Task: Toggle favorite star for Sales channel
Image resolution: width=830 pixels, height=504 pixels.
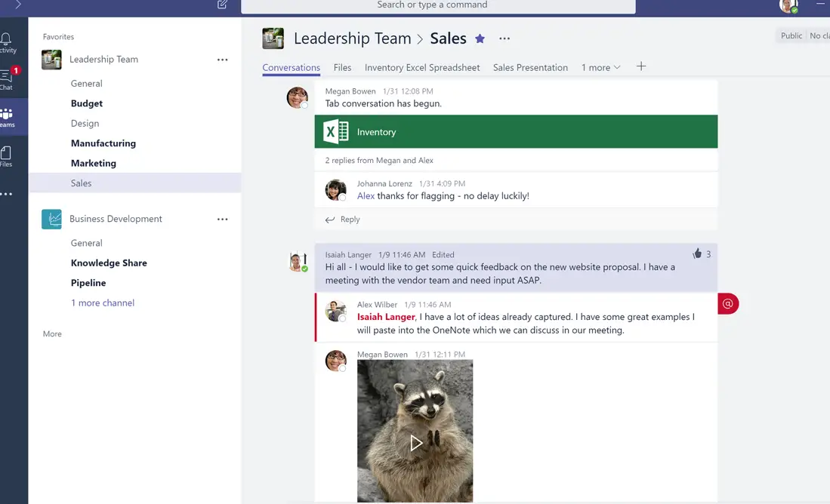Action: (x=480, y=38)
